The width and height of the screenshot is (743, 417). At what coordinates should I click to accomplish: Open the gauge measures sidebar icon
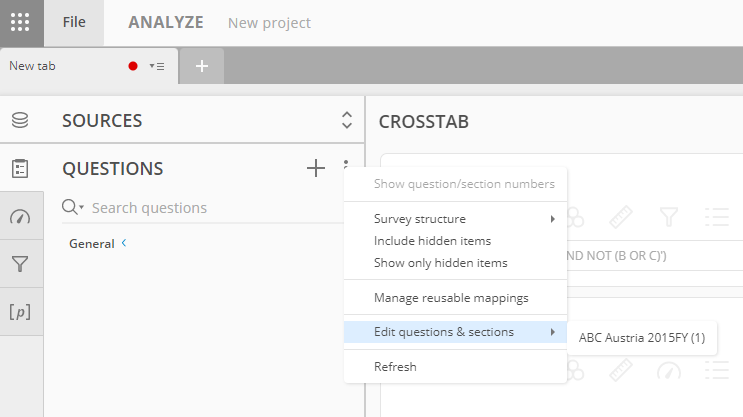coord(20,217)
